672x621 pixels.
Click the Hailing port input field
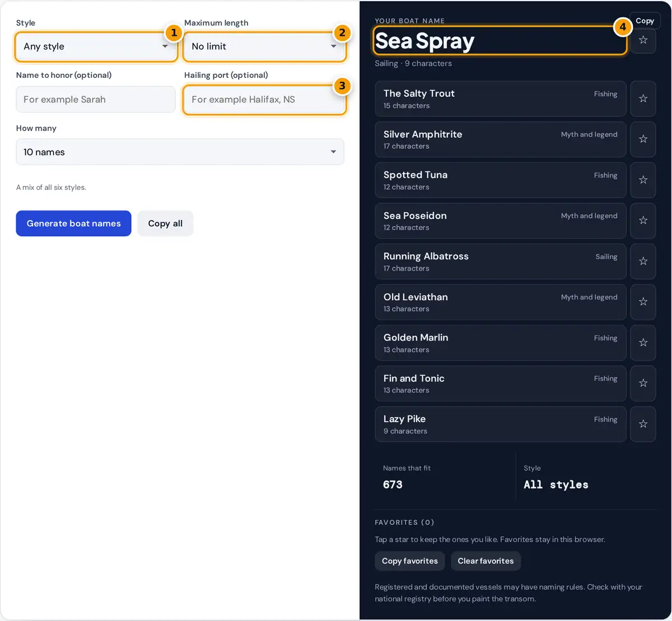pos(264,99)
